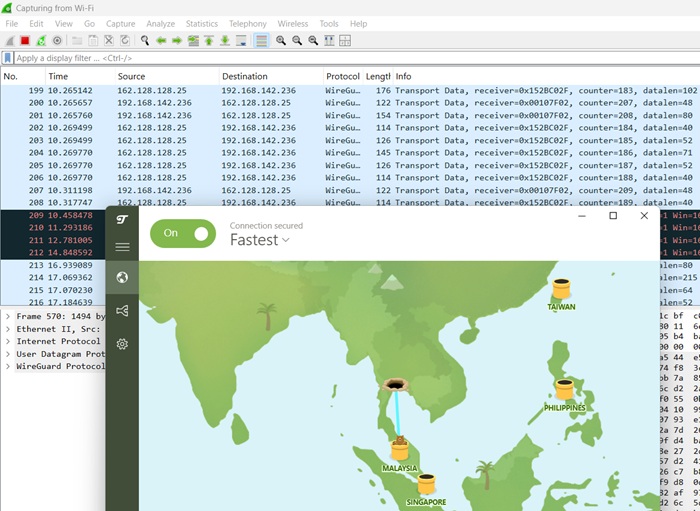Expand the Frame 570 detail row
Screen dimensions: 700x511
pos(8,316)
